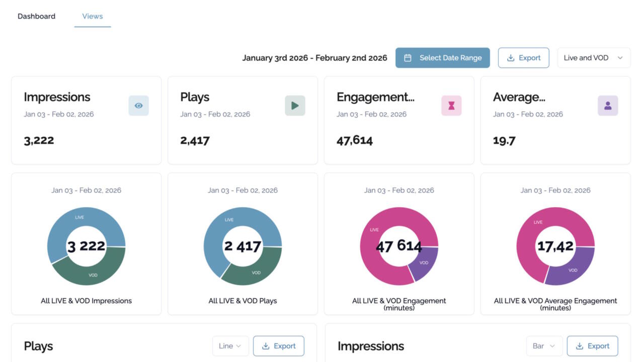Viewport: 644px width, 362px height.
Task: Open the Live and VOD dropdown
Action: 594,58
